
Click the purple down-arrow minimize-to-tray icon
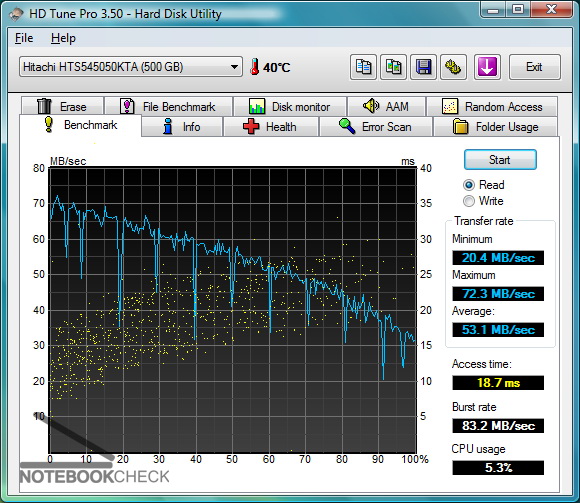pyautogui.click(x=487, y=67)
